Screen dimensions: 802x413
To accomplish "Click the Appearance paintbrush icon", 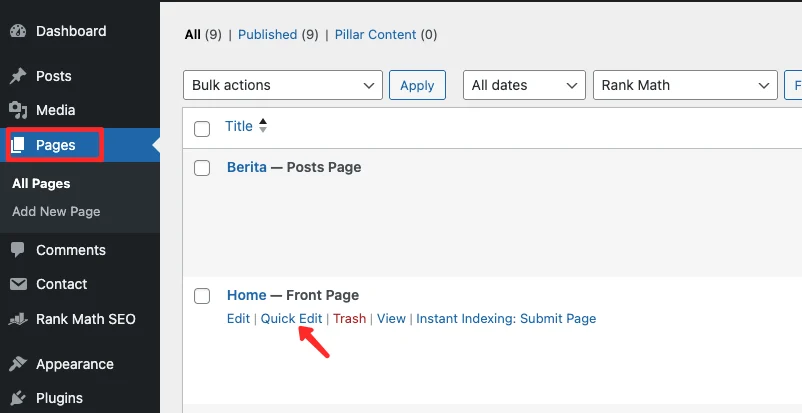I will 18,364.
